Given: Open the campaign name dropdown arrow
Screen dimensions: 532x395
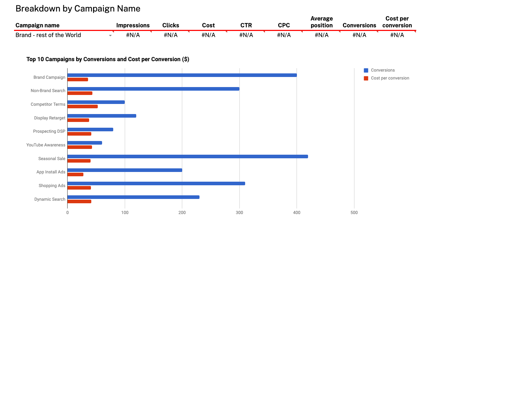Looking at the screenshot, I should pos(110,35).
